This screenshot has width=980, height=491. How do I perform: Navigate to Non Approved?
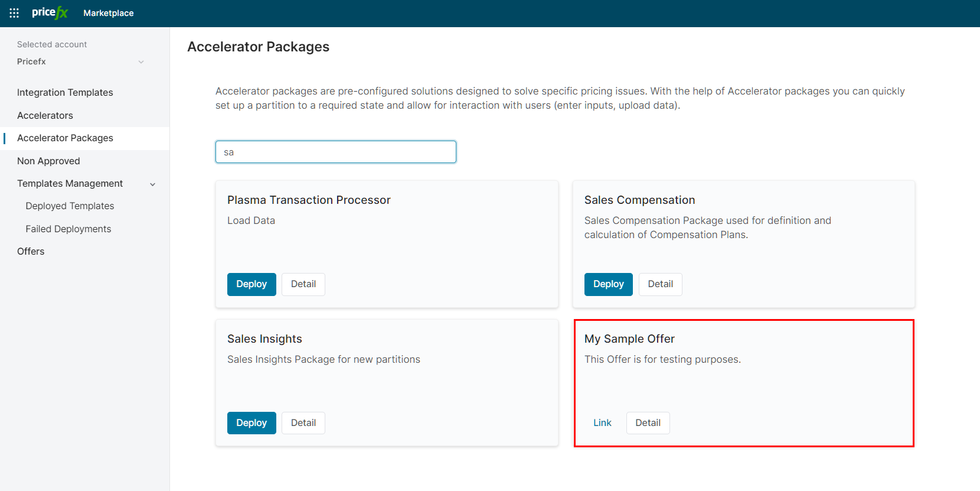[48, 161]
